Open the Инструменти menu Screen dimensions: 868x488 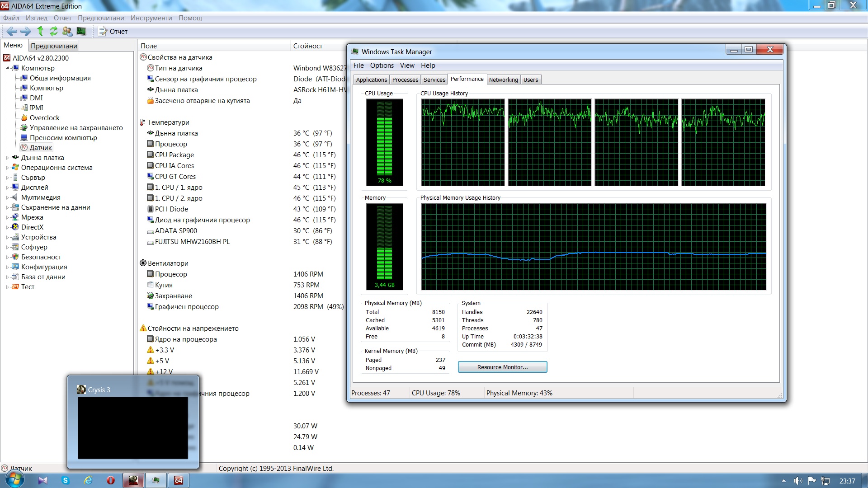tap(151, 18)
